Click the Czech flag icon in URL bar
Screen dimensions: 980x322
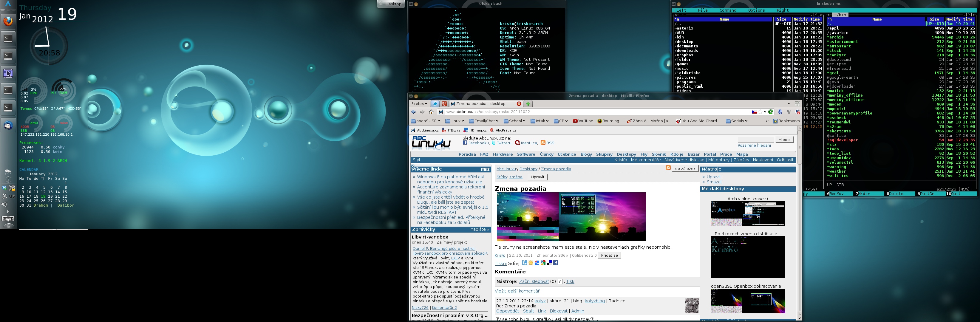point(754,112)
